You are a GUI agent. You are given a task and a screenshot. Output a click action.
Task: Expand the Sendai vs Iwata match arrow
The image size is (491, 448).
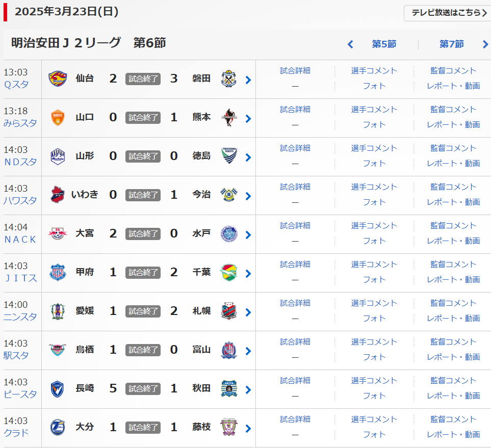[248, 80]
